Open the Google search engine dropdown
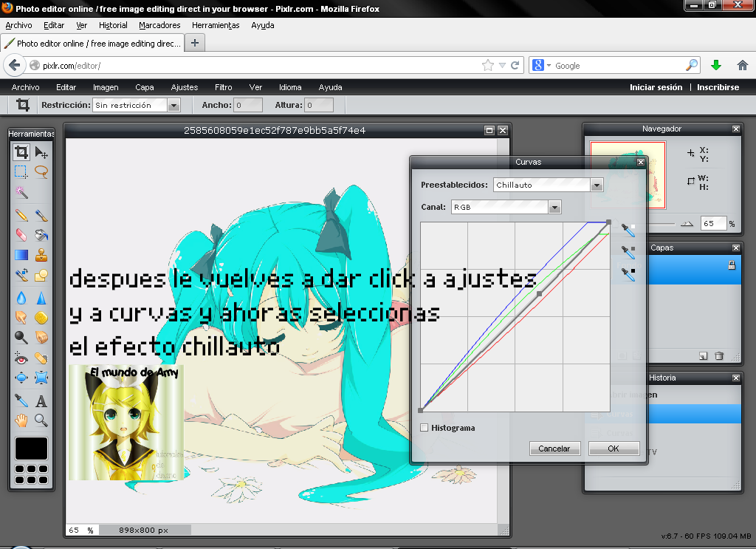The height and width of the screenshot is (549, 756). tap(549, 66)
